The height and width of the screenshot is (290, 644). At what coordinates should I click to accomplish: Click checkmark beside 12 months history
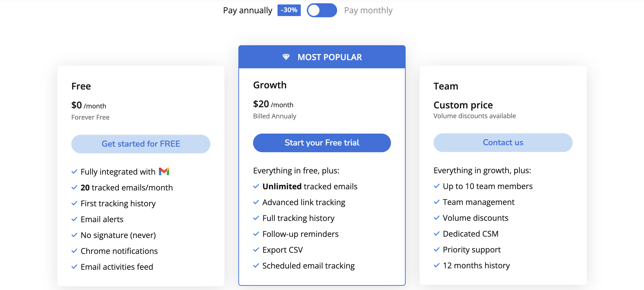pyautogui.click(x=436, y=265)
